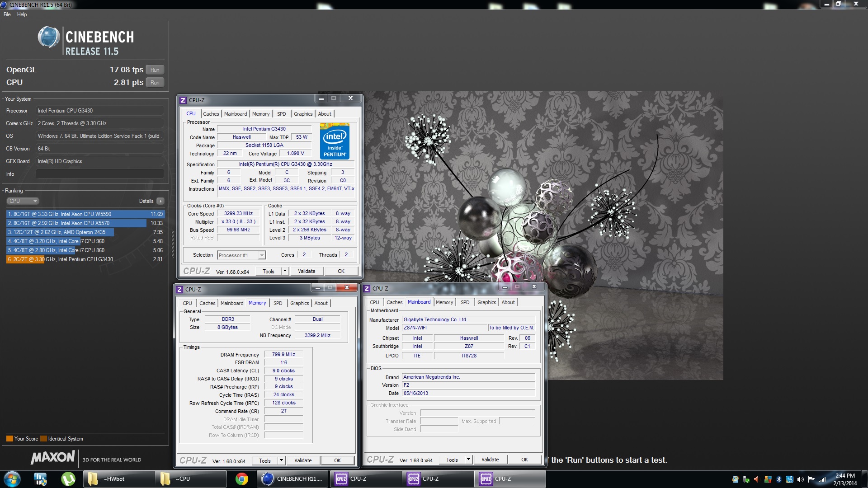Open CPU tab in Memory CPU-Z window

click(x=187, y=303)
